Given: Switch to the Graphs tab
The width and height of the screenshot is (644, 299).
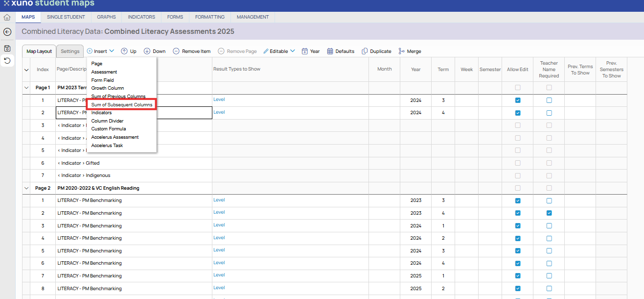Looking at the screenshot, I should (x=106, y=17).
